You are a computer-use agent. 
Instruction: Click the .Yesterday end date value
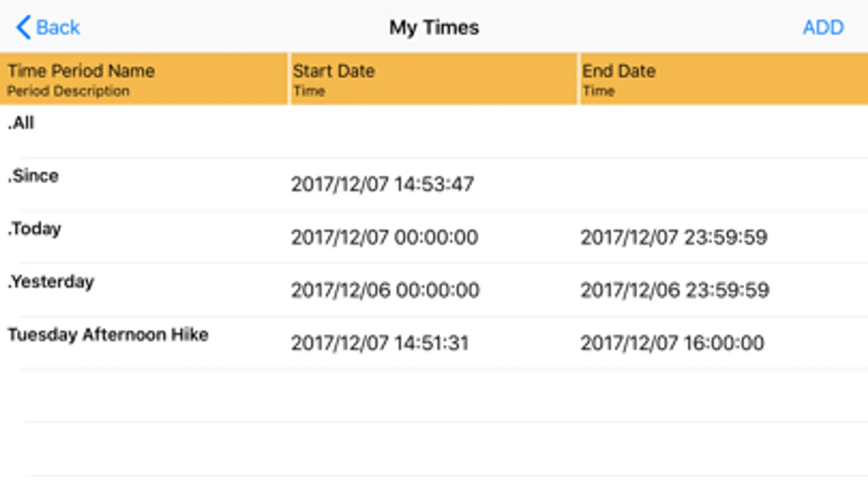[x=675, y=290]
